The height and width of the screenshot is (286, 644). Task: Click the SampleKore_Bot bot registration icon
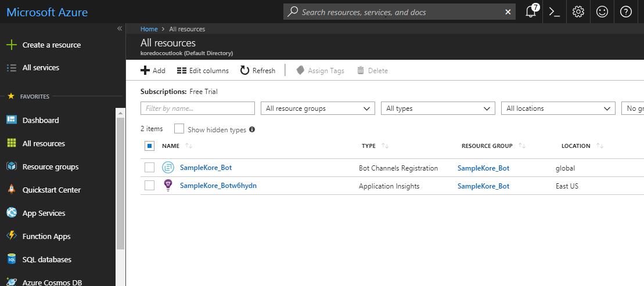(x=168, y=168)
